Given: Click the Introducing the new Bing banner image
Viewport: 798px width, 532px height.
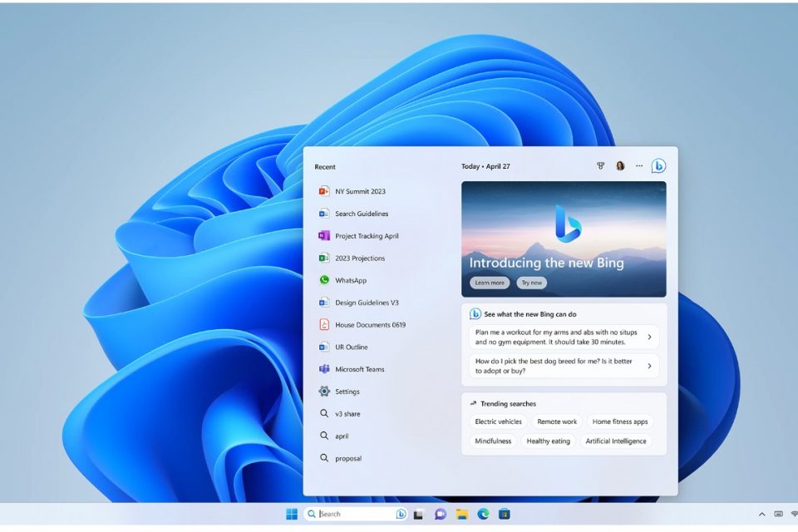Looking at the screenshot, I should (564, 239).
